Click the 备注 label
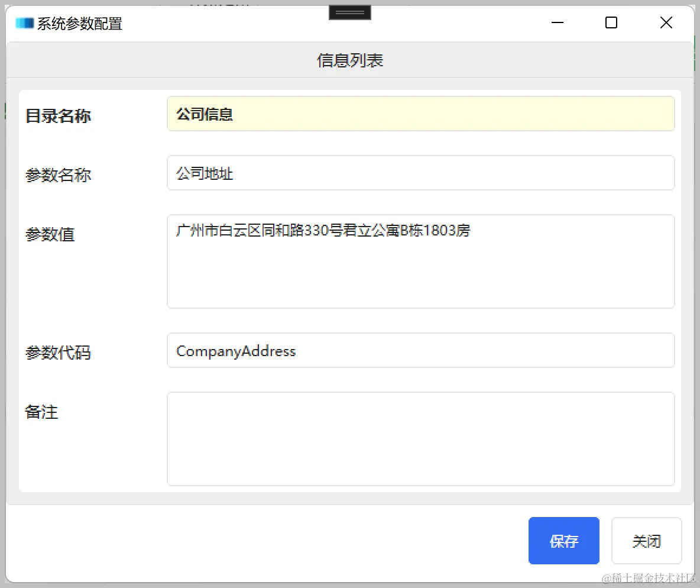The height and width of the screenshot is (588, 700). (41, 412)
